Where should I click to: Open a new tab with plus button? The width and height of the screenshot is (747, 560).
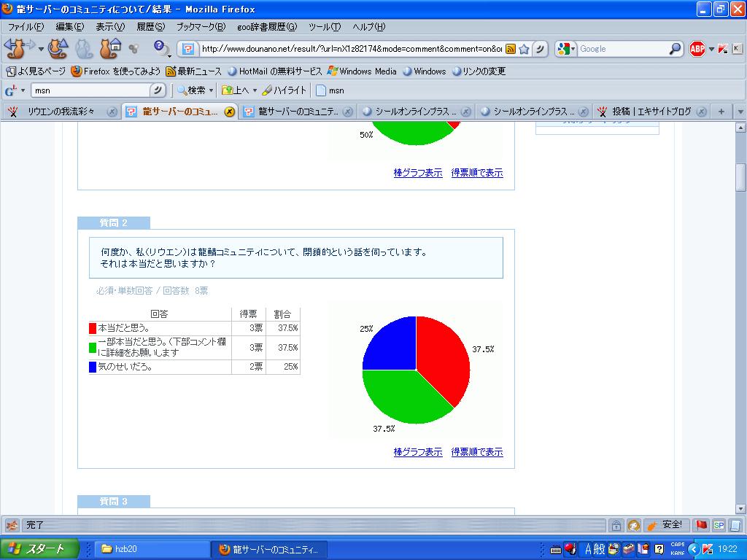tap(721, 112)
